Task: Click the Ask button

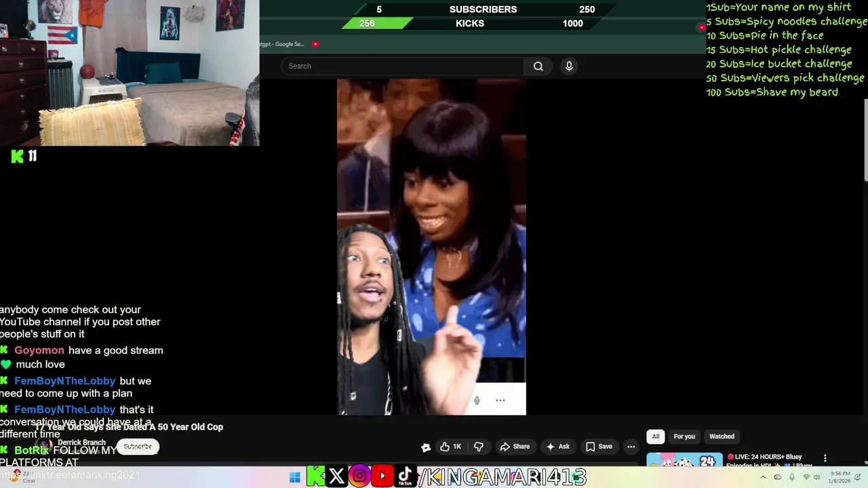Action: point(557,447)
